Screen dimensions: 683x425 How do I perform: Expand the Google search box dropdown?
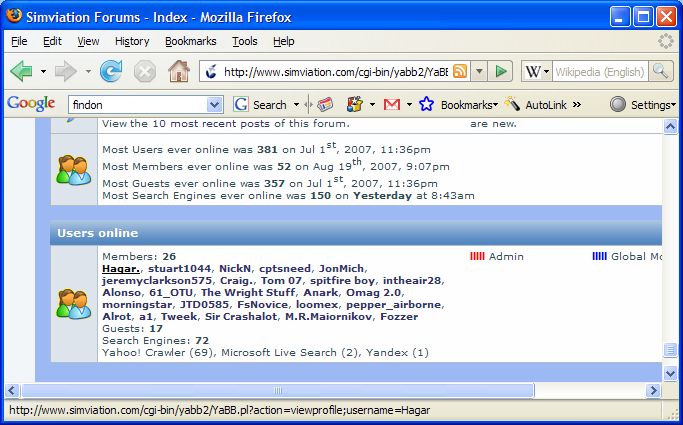coord(214,104)
